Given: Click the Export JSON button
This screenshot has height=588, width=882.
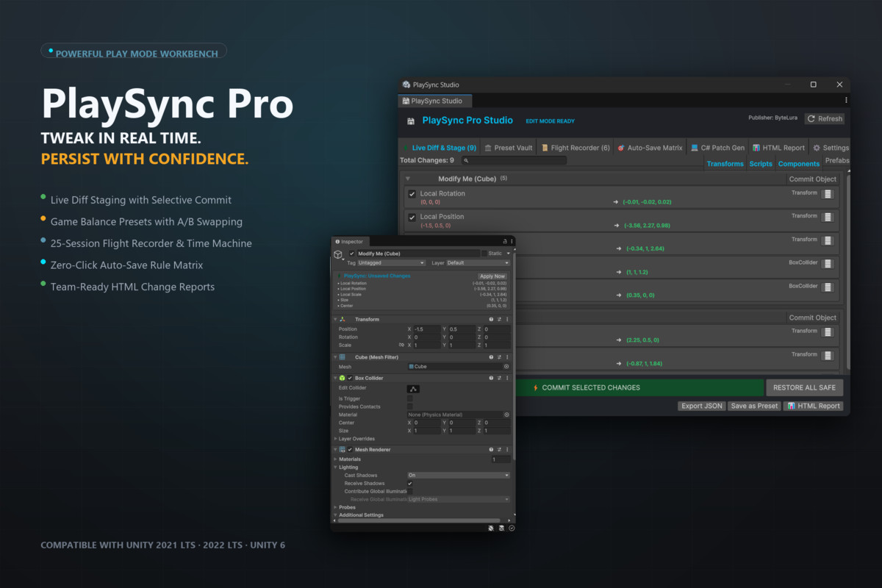Looking at the screenshot, I should 702,406.
